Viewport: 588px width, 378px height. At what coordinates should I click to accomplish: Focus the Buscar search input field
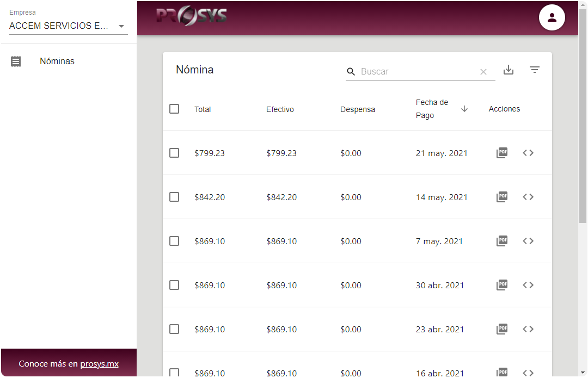pos(416,72)
